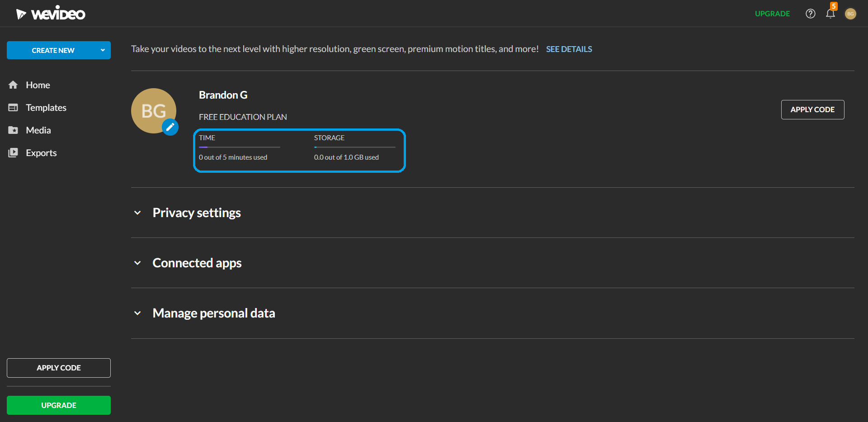Expand the Manage personal data section
The width and height of the screenshot is (868, 422).
click(137, 313)
